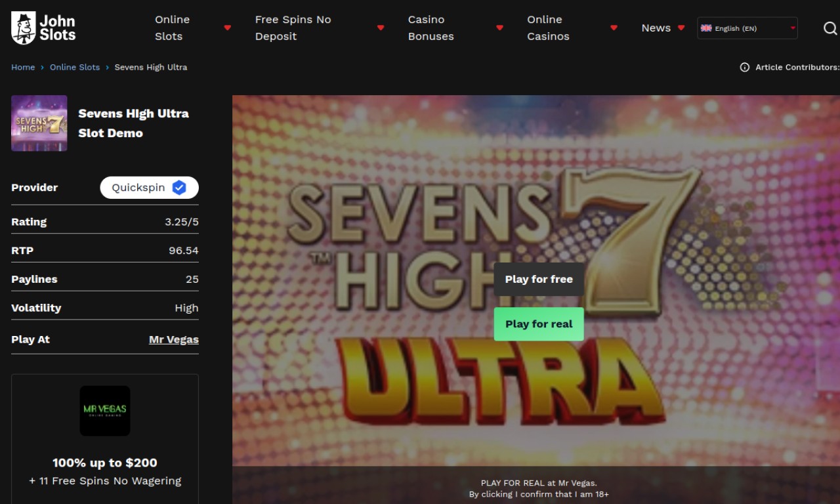Viewport: 840px width, 504px height.
Task: Expand the Online Casinos menu arrow
Action: tap(614, 28)
